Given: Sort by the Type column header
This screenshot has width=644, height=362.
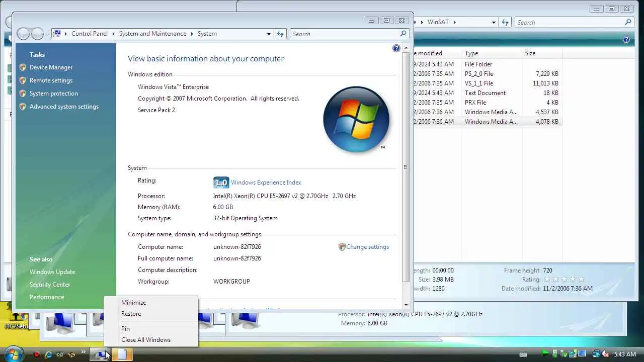Looking at the screenshot, I should click(x=493, y=53).
